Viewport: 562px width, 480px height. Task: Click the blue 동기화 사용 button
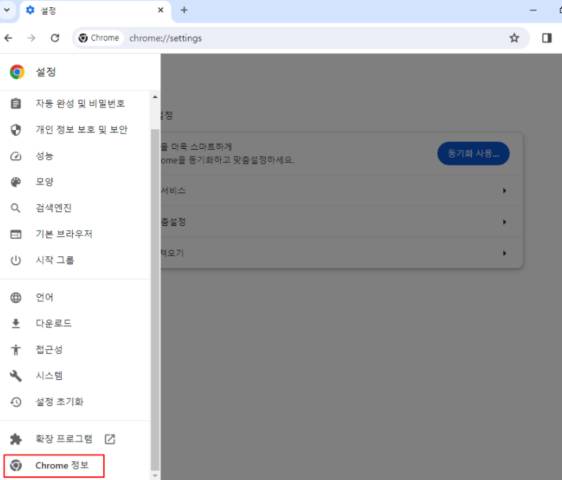(x=473, y=154)
